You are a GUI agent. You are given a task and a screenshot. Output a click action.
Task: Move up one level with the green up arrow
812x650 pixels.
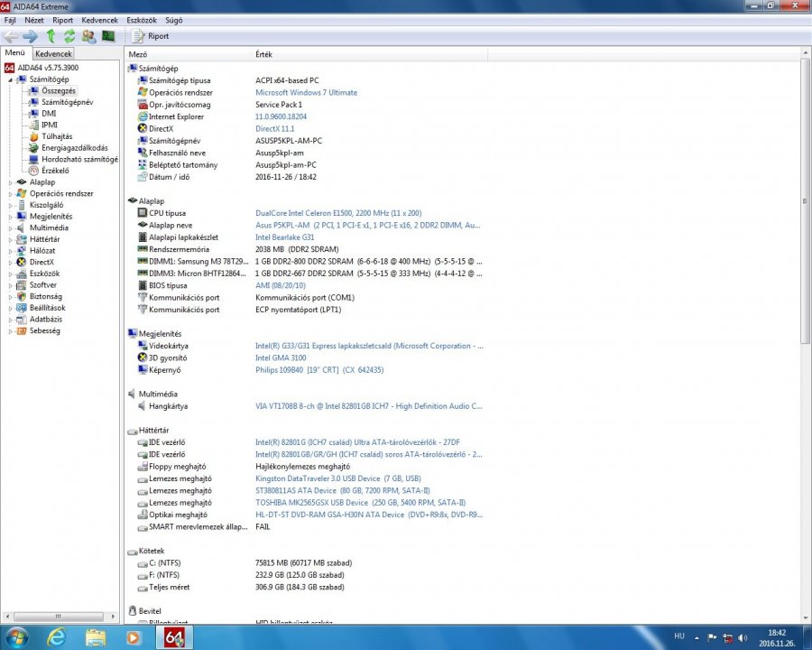tap(51, 36)
